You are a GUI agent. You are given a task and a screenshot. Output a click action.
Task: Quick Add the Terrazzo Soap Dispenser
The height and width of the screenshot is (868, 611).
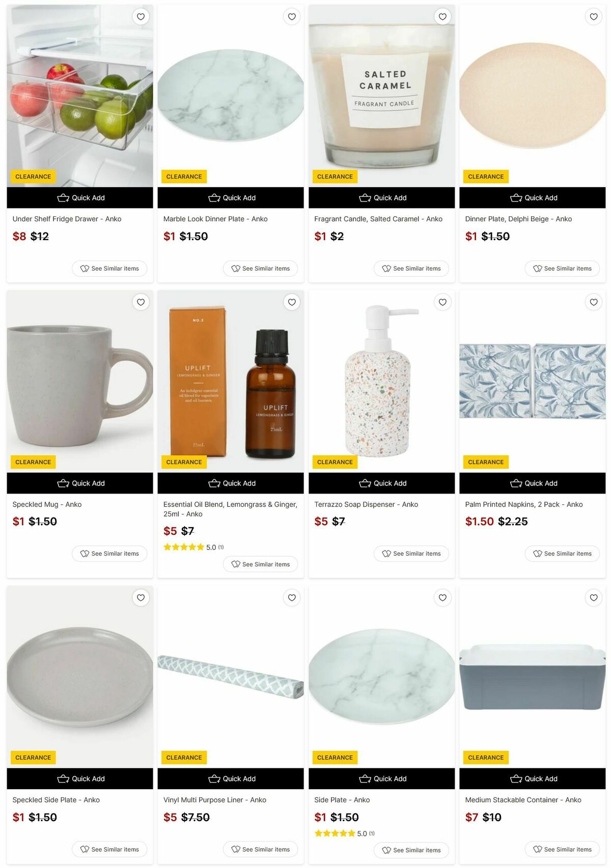click(382, 483)
